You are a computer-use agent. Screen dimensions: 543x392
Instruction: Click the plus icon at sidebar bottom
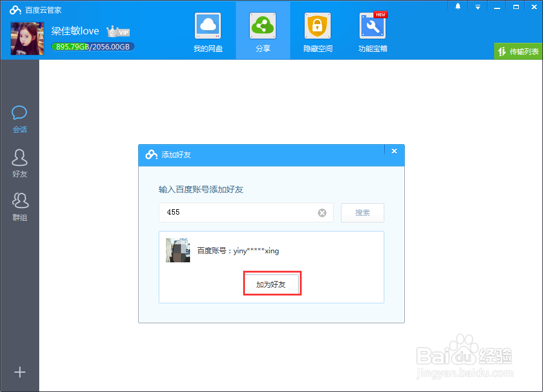(x=20, y=372)
